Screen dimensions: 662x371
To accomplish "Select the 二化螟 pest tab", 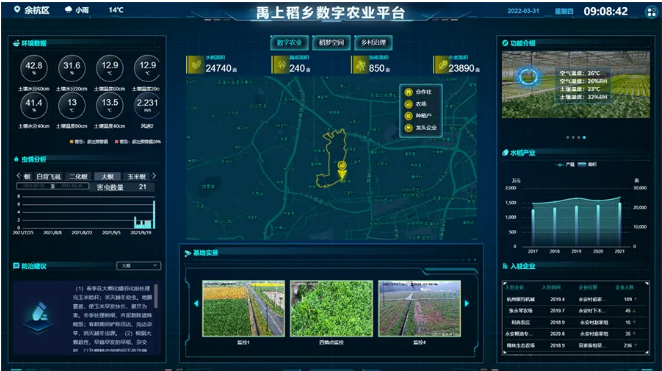I will point(78,176).
